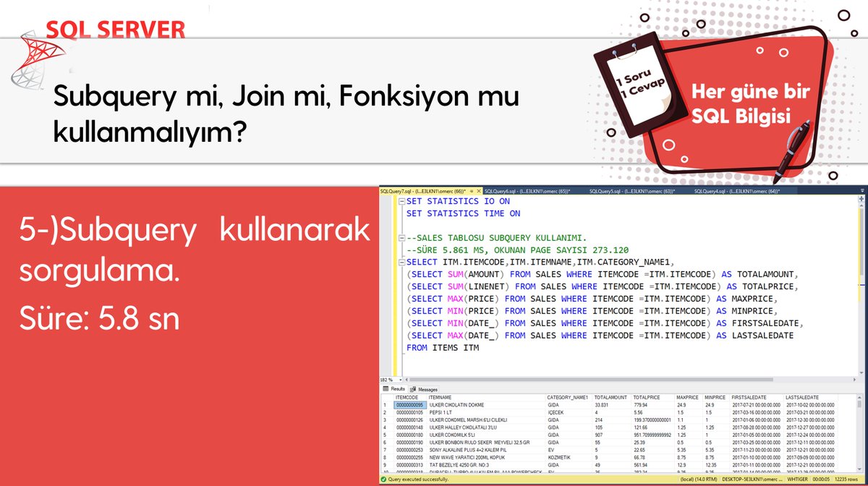
Task: Click the editor split handle above scrollbar
Action: pyautogui.click(x=861, y=199)
